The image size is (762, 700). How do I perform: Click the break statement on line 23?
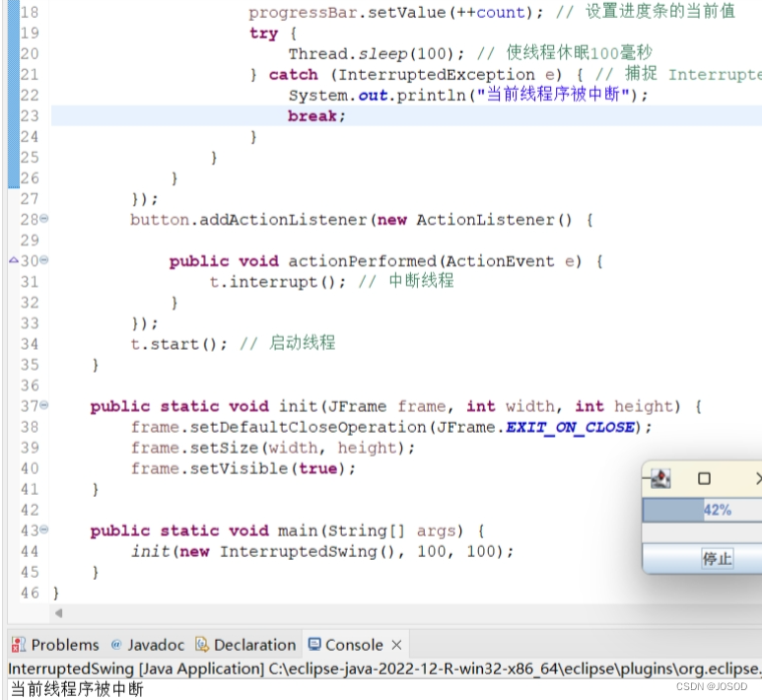[x=315, y=116]
